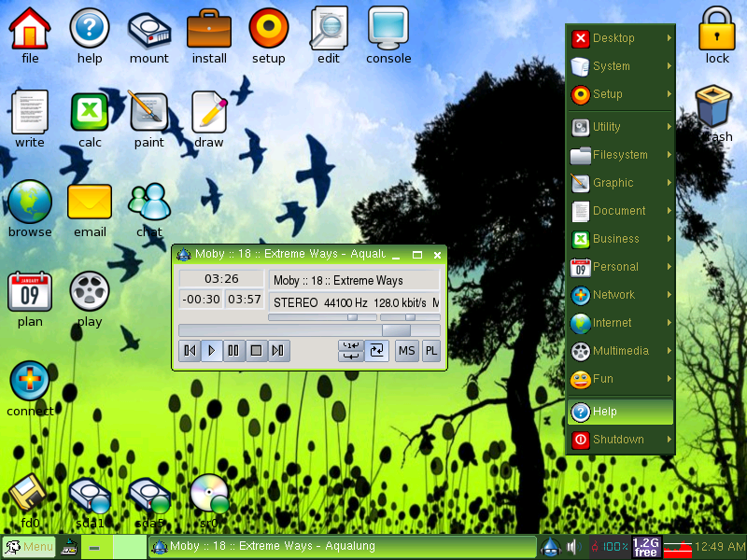Expand the Filesystem submenu
Viewport: 747px width, 560px height.
620,155
